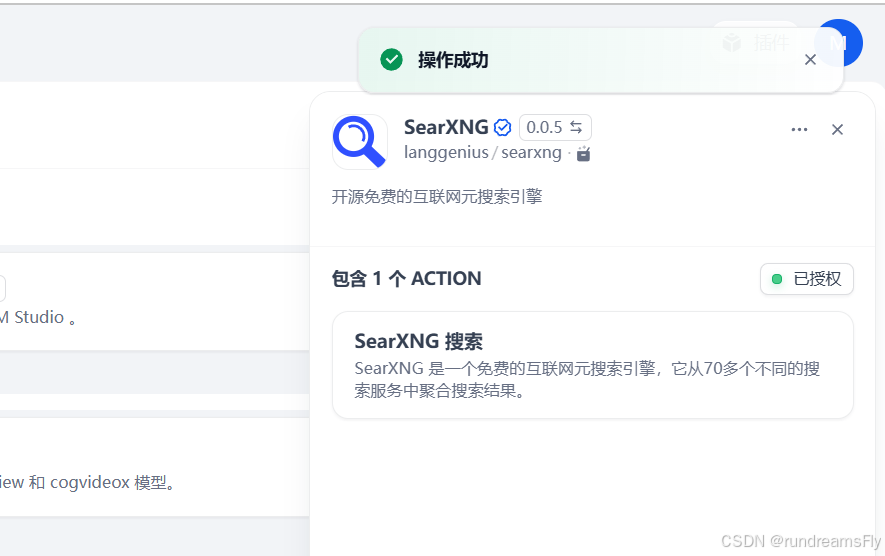Open the three-dot more options menu
885x556 pixels.
tap(799, 130)
